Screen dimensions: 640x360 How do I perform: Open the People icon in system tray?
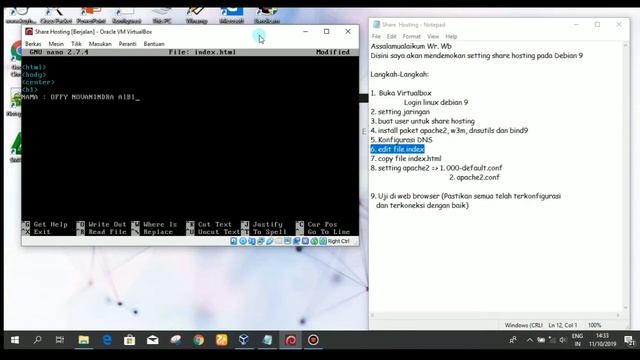[x=513, y=340]
